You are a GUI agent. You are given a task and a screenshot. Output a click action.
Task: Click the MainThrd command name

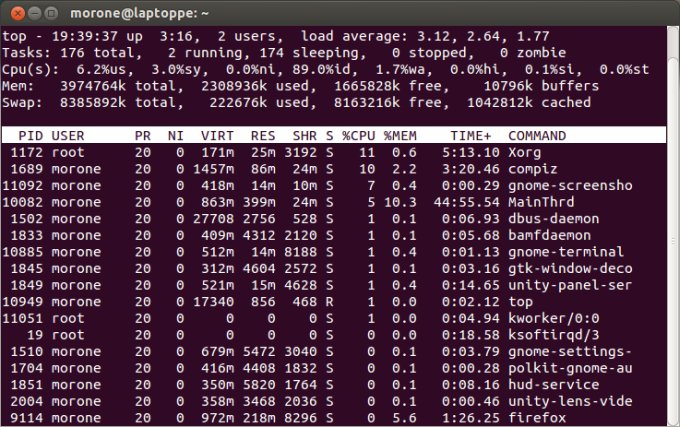tap(541, 202)
